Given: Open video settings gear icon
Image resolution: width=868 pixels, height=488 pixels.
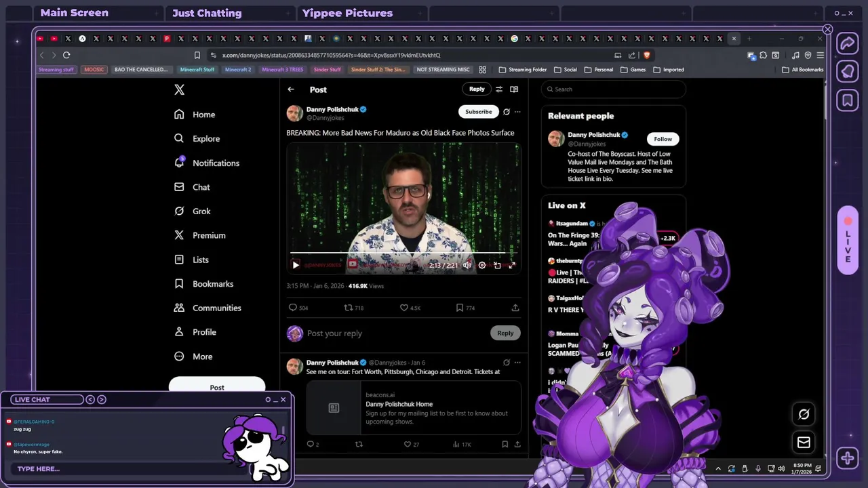Looking at the screenshot, I should point(482,266).
